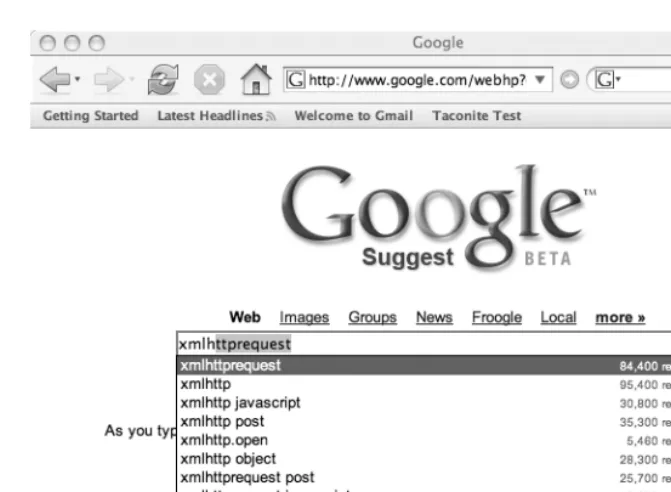Open the Local search link
The height and width of the screenshot is (492, 671).
[x=558, y=317]
